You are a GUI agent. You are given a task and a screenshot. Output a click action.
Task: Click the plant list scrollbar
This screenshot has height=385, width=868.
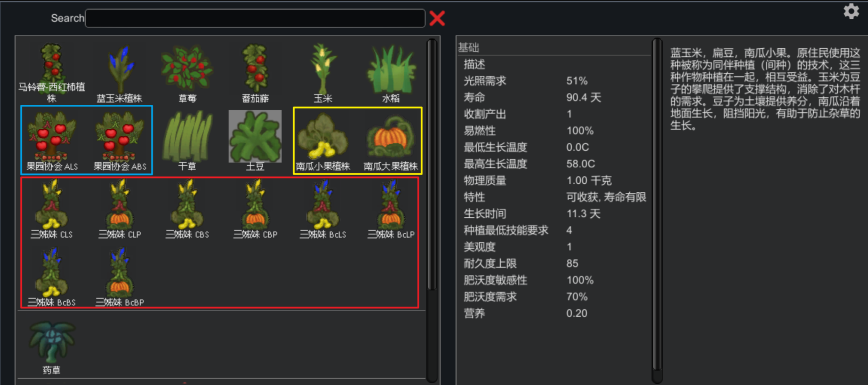click(432, 164)
